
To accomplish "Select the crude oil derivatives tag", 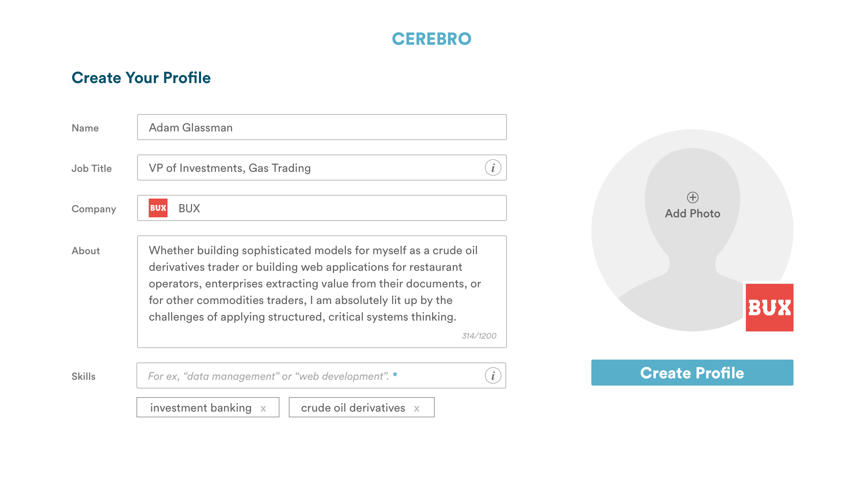I will pos(353,408).
